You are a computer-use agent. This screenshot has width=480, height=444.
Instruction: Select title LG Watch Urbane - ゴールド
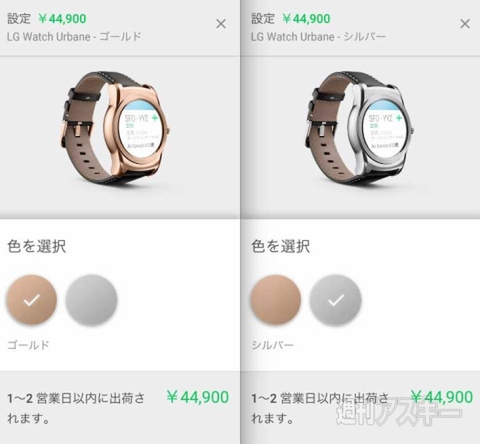click(74, 37)
